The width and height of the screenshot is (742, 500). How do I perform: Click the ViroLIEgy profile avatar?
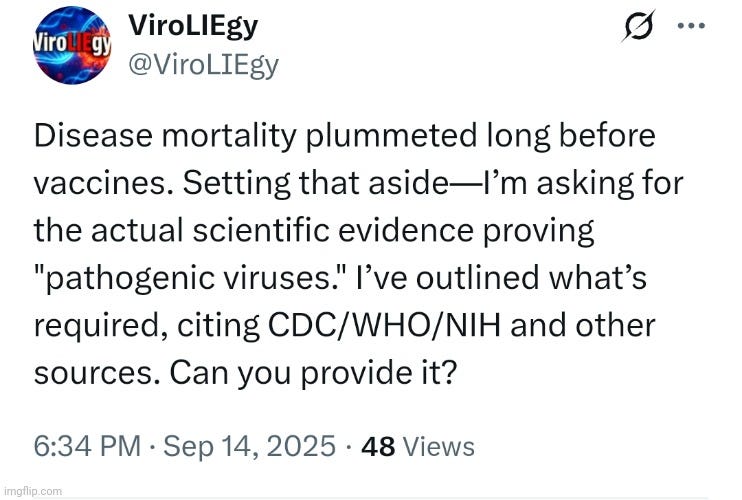point(71,46)
